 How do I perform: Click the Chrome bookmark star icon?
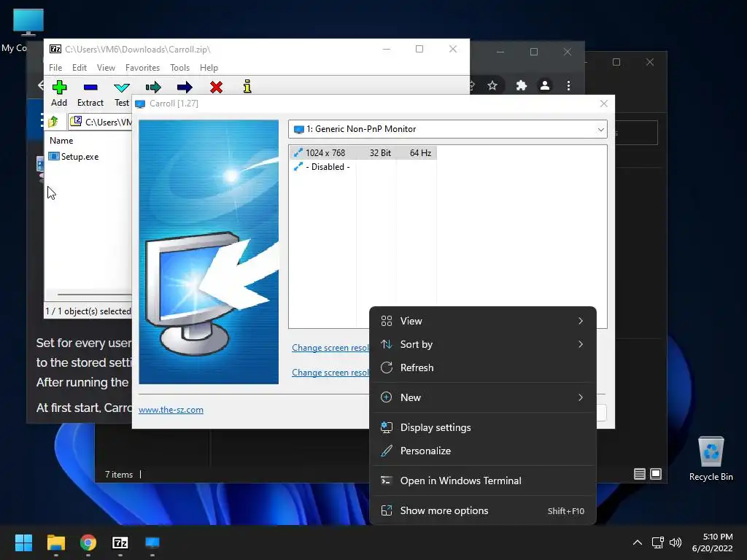point(492,86)
